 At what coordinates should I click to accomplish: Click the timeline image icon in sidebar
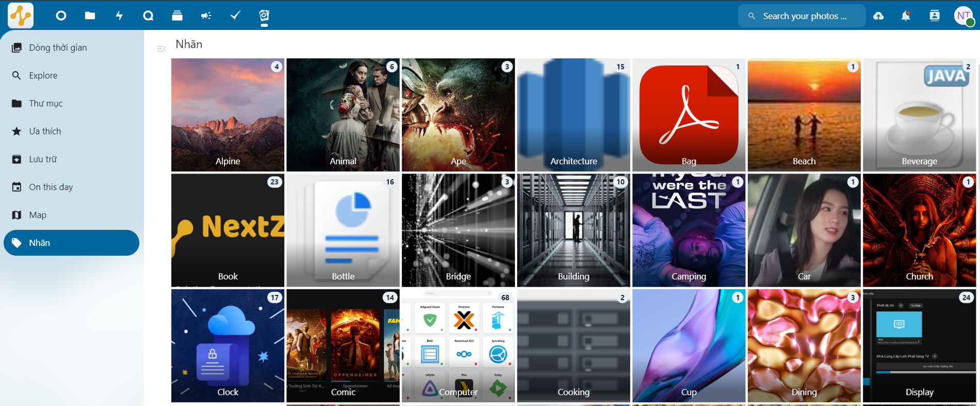coord(17,48)
